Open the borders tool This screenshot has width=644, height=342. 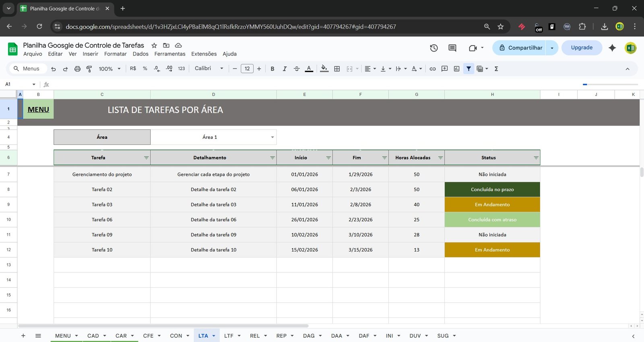(337, 69)
